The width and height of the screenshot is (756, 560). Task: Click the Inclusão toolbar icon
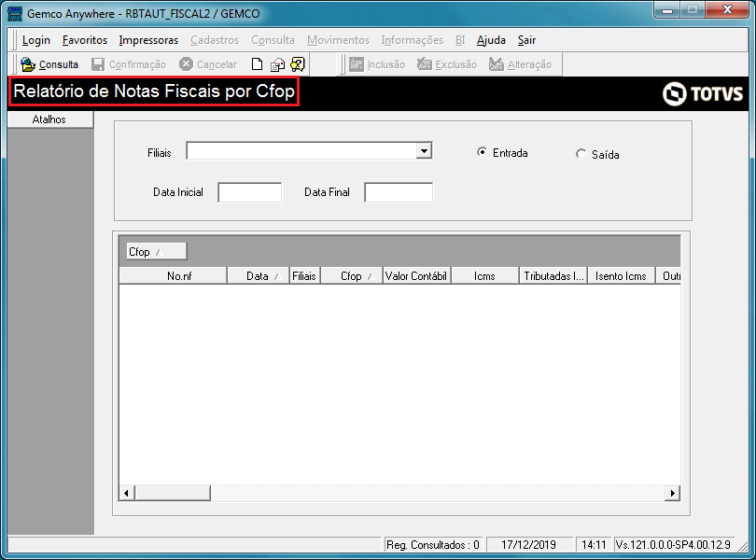[357, 64]
